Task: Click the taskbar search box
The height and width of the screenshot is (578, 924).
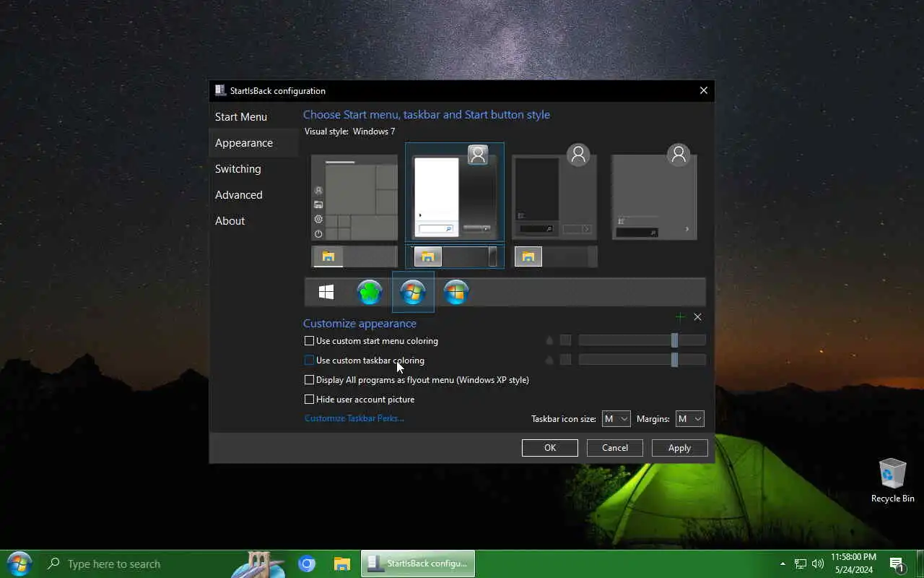Action: click(162, 564)
